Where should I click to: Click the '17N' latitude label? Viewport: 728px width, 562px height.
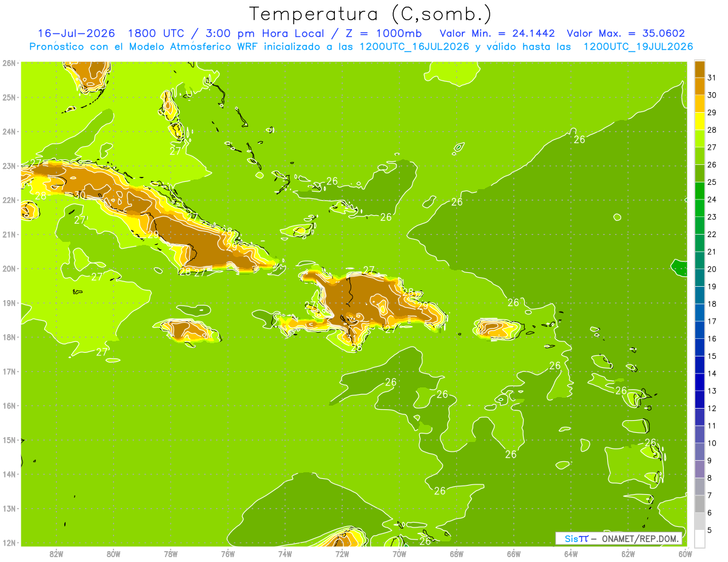[x=8, y=371]
